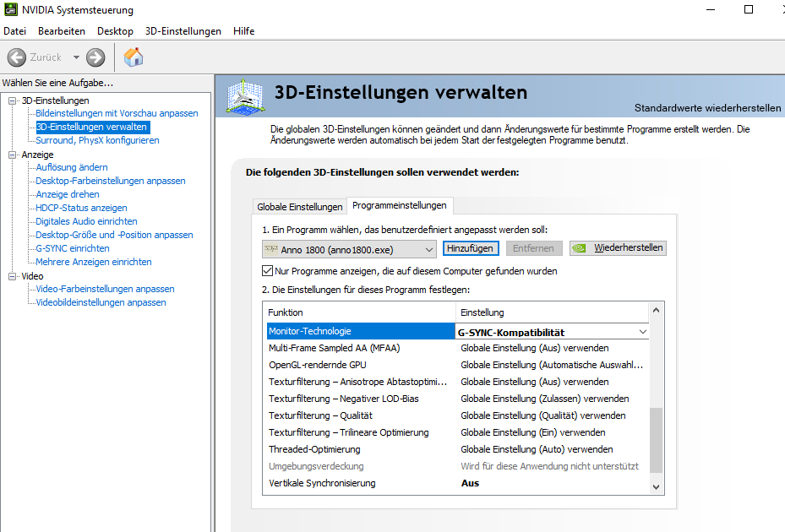
Task: Open Surround, PhysX konfigurieren
Action: [x=97, y=140]
